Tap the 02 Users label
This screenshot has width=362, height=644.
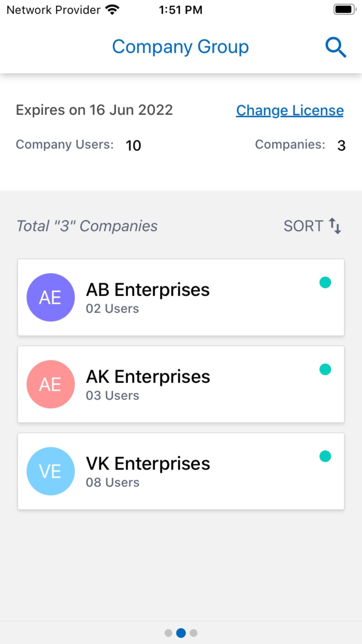pos(112,309)
